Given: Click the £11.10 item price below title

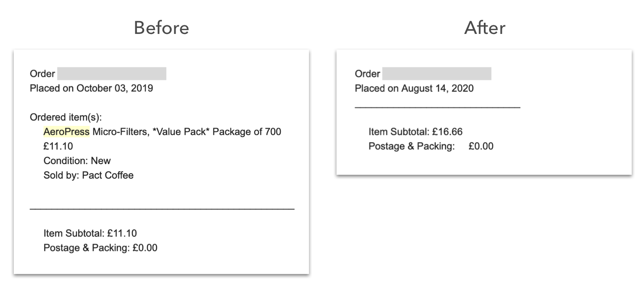Looking at the screenshot, I should (x=58, y=146).
